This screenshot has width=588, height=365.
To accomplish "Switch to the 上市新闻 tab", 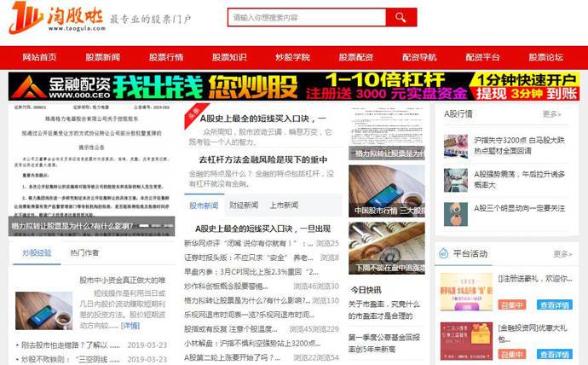I will click(x=284, y=206).
